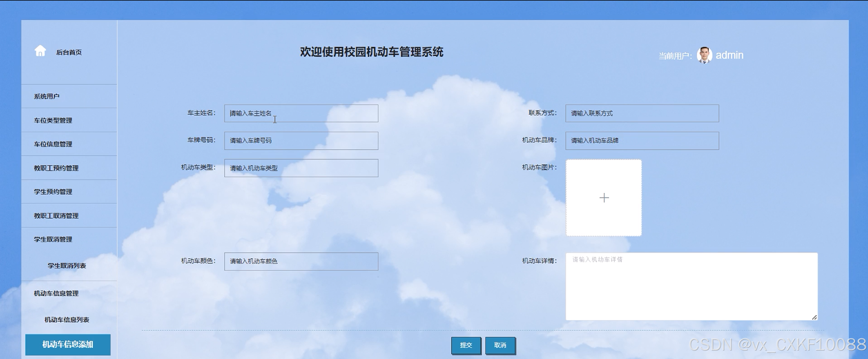Click into 机动车详情 text area
This screenshot has width=868, height=359.
tap(691, 286)
